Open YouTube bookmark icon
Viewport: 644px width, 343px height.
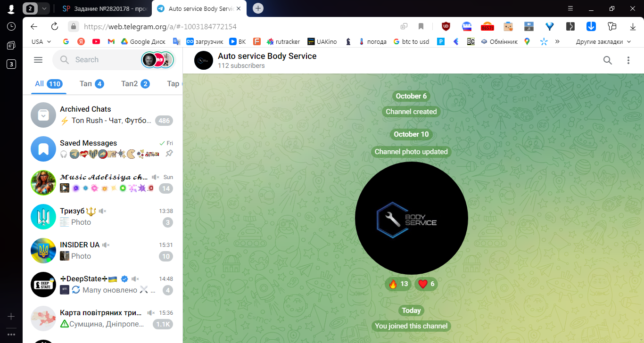click(96, 41)
